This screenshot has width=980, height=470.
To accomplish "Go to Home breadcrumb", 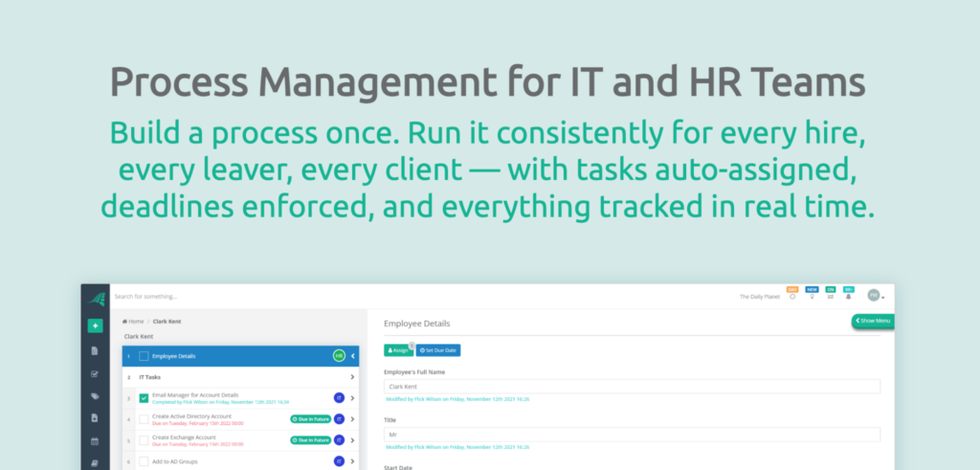I will pyautogui.click(x=133, y=322).
